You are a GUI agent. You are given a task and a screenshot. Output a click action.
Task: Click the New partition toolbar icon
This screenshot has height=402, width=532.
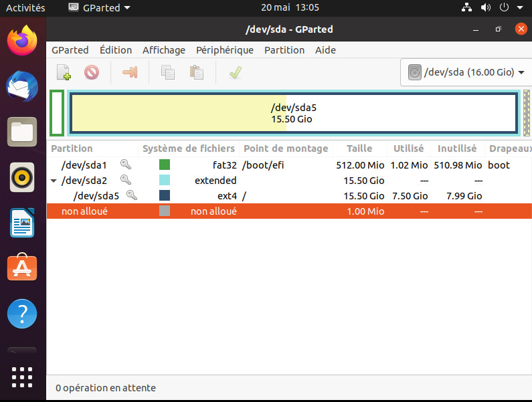click(x=64, y=72)
